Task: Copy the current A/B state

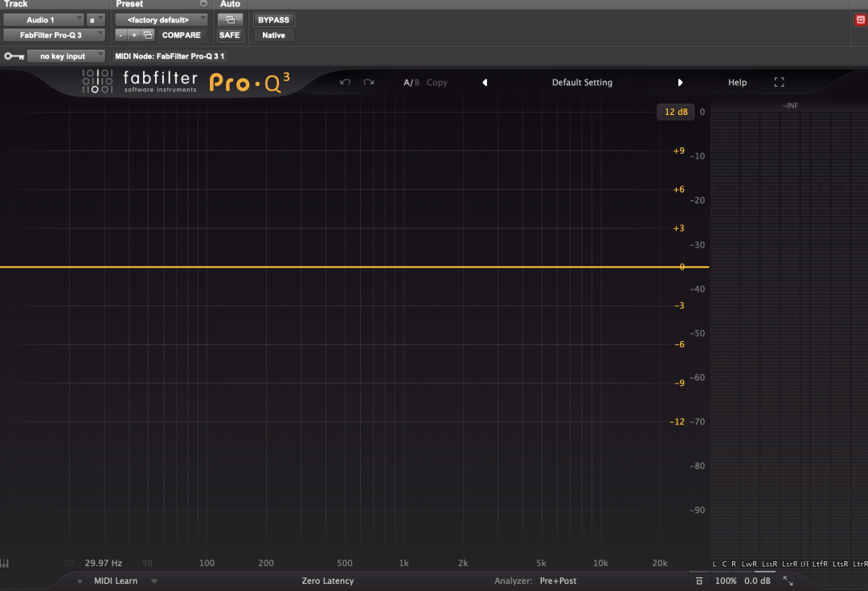Action: pyautogui.click(x=436, y=83)
